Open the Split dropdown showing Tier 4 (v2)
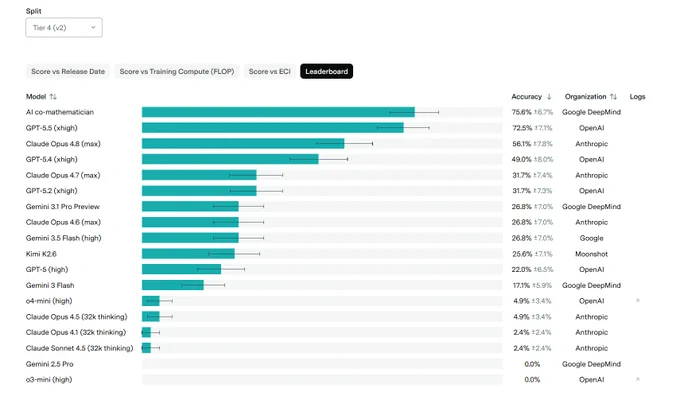 (x=64, y=27)
